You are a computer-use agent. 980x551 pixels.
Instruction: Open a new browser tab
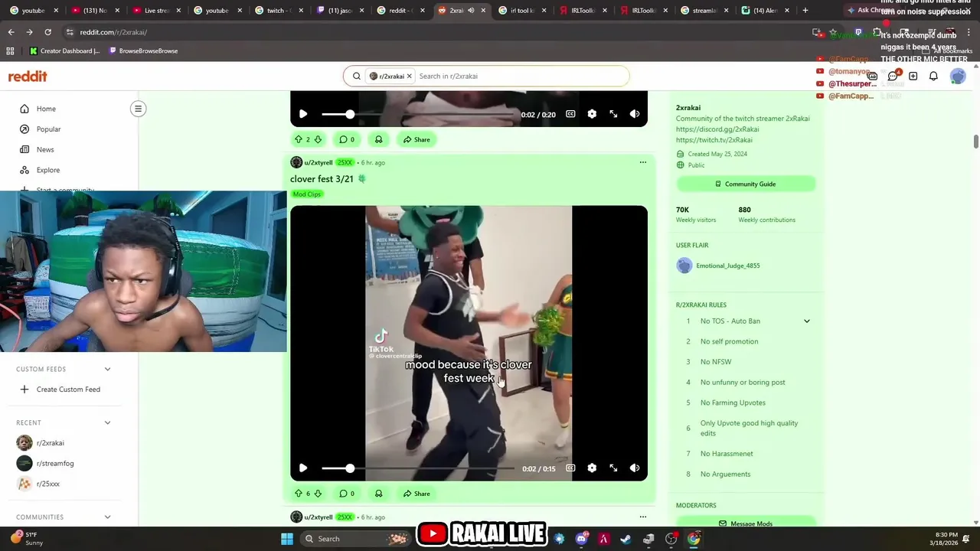click(805, 11)
